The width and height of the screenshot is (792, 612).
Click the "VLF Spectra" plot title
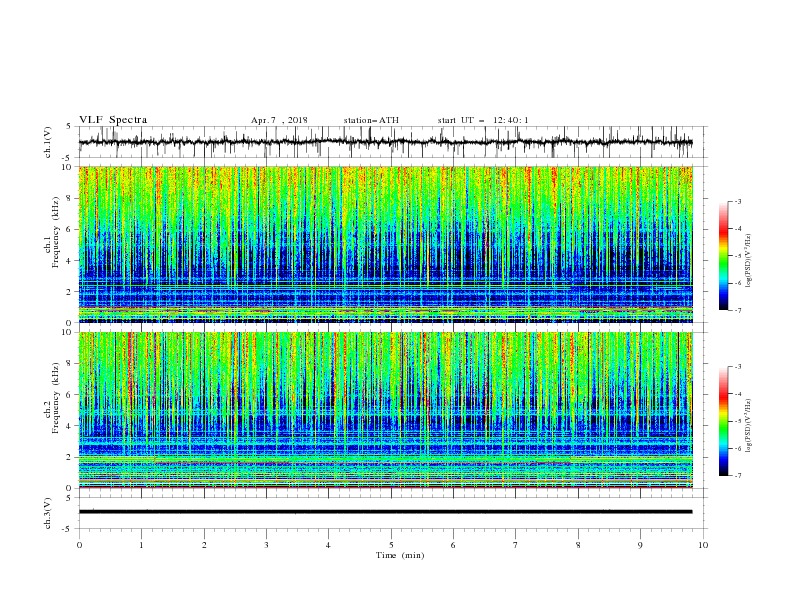(x=113, y=120)
